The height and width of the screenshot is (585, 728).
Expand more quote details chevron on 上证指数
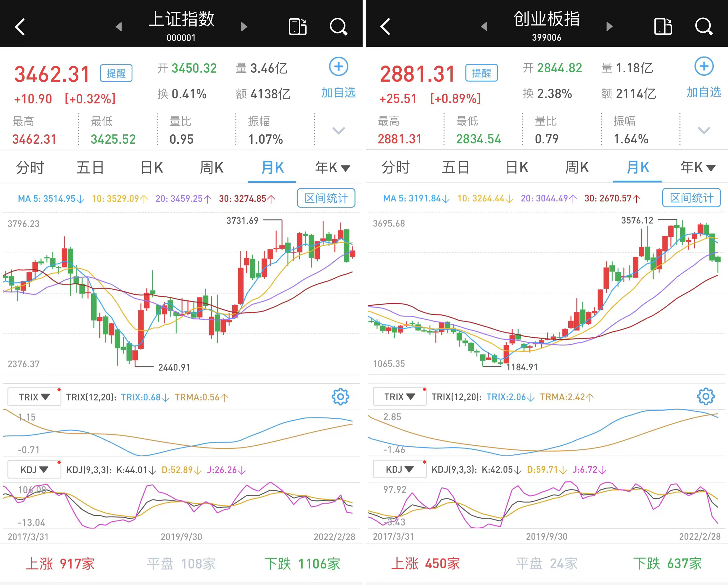pos(338,130)
